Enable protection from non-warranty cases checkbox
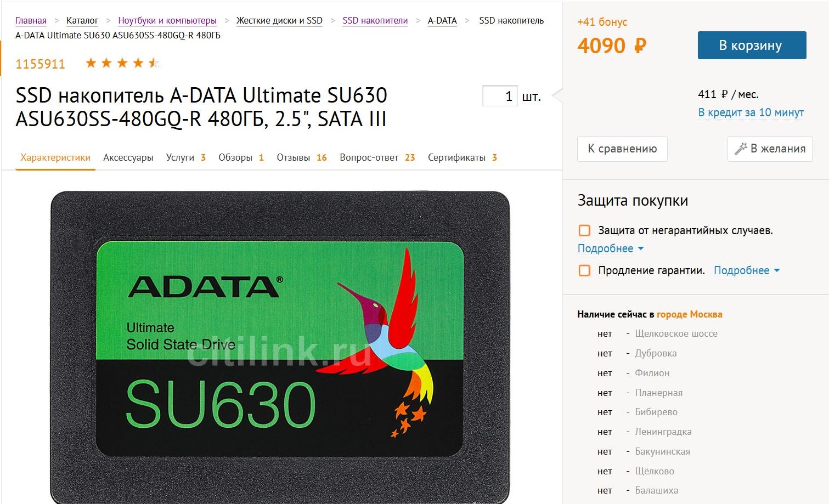Viewport: 829px width, 504px height. [584, 230]
